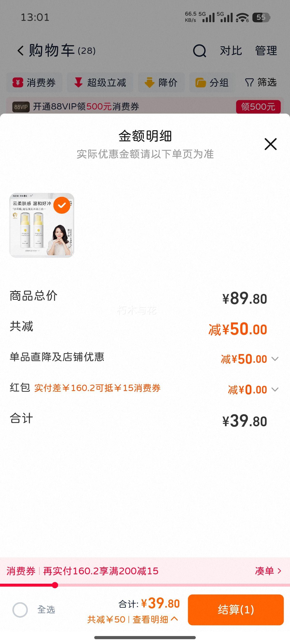Tap the red 消费券 coupon icon

click(18, 82)
